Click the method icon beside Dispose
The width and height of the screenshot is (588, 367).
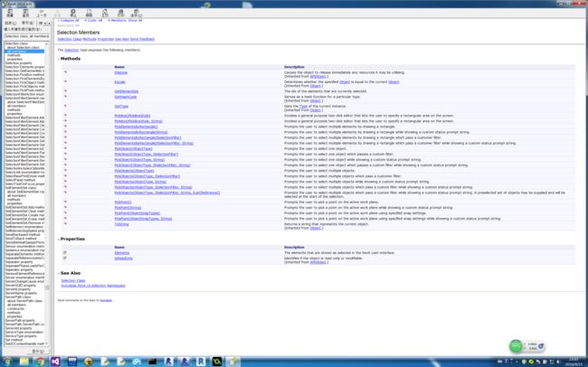click(65, 72)
